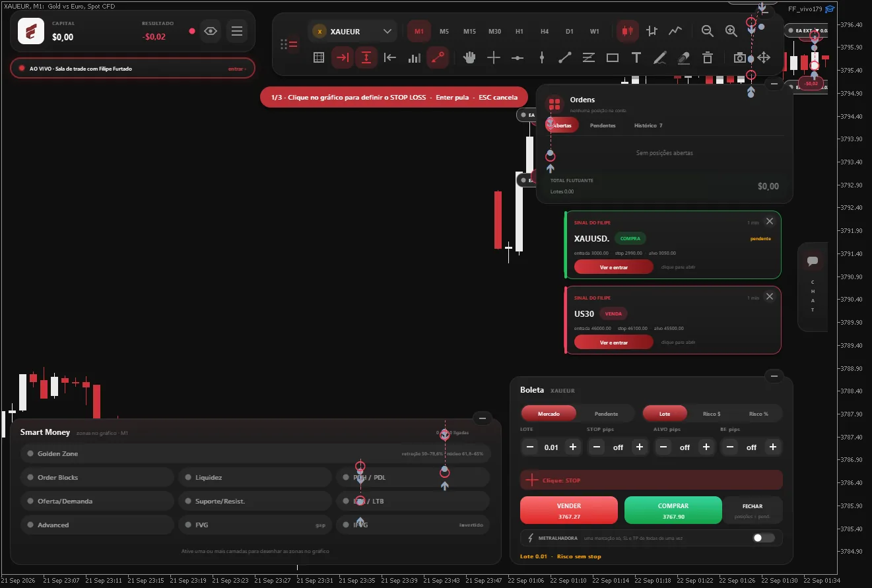The image size is (872, 588).
Task: Enable the Liquidez layer
Action: pyautogui.click(x=255, y=478)
